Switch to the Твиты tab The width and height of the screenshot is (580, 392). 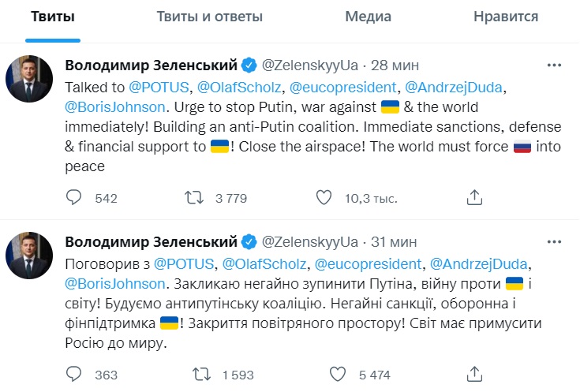coord(54,17)
